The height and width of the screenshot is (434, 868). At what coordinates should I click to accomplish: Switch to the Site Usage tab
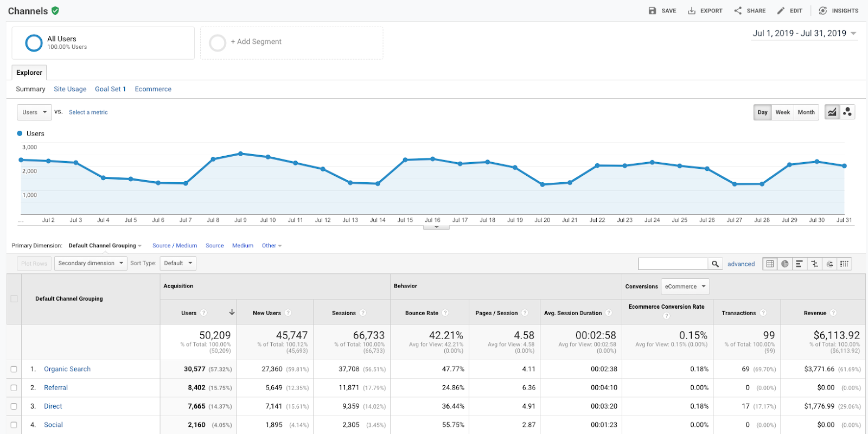pos(70,89)
